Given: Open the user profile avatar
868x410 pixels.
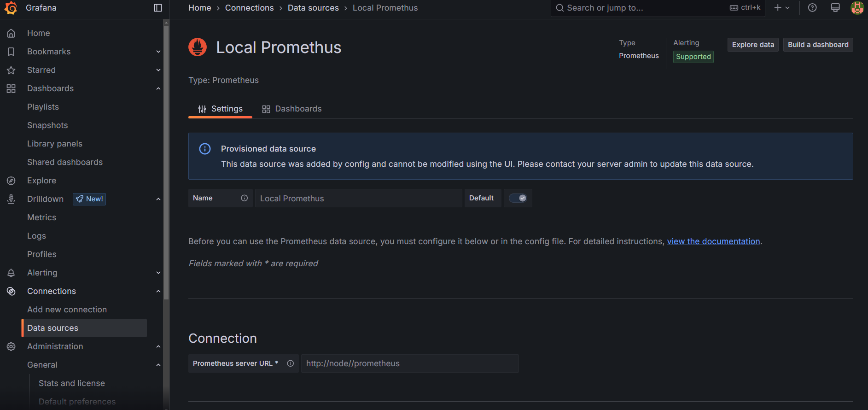Looking at the screenshot, I should tap(857, 8).
